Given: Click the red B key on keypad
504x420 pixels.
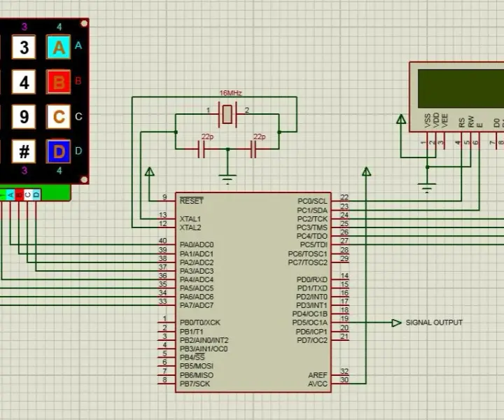Looking at the screenshot, I should [59, 82].
